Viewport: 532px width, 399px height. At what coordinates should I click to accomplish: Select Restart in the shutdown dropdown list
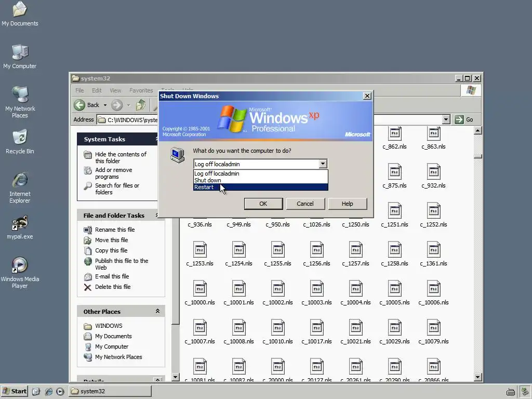[x=261, y=187]
